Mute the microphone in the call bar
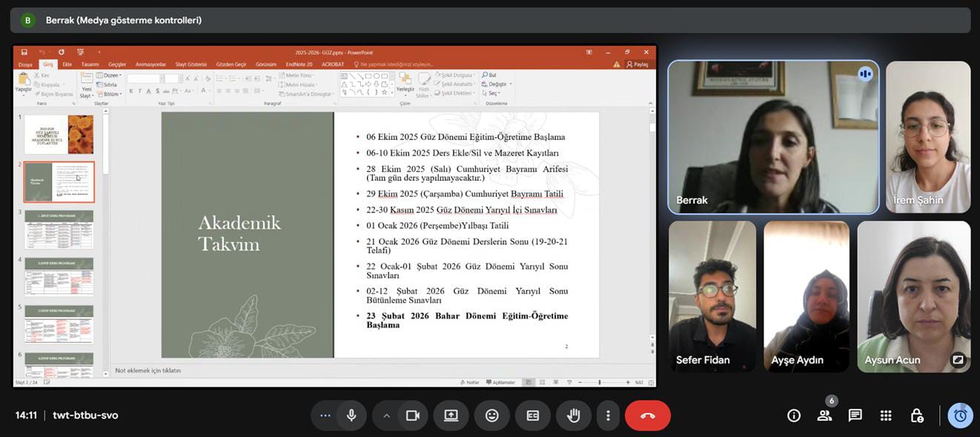The width and height of the screenshot is (980, 437). click(x=351, y=416)
